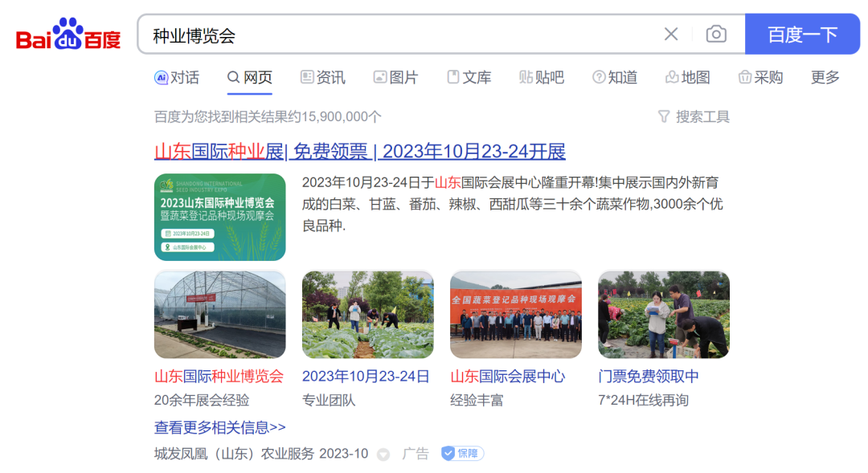Follow the 山东国际种业博览会 link

(219, 376)
